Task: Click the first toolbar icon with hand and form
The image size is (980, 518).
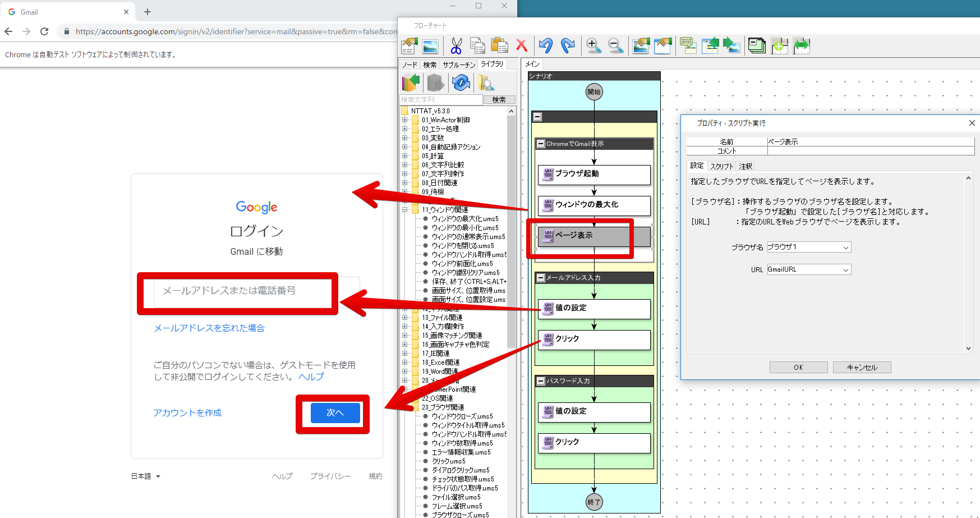Action: click(410, 45)
